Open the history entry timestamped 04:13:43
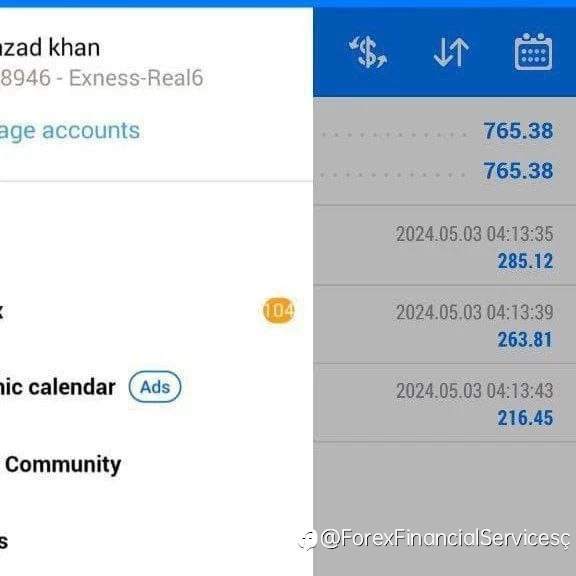Image resolution: width=576 pixels, height=576 pixels. point(444,403)
